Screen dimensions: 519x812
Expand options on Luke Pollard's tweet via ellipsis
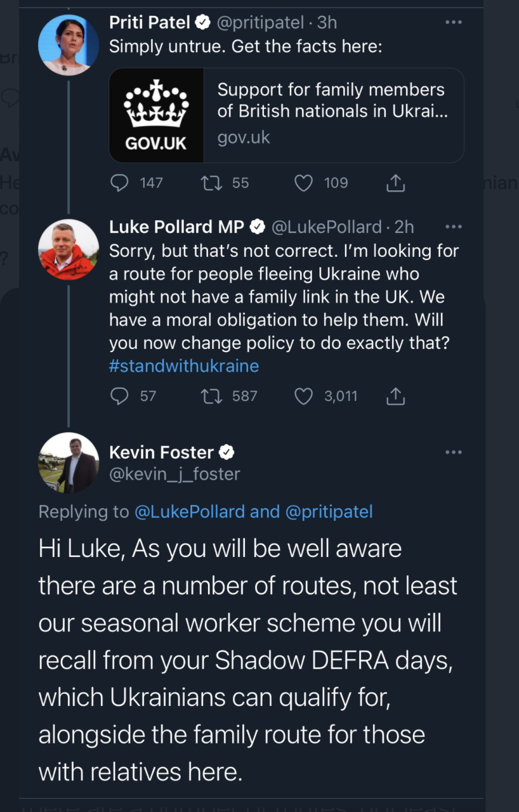point(454,226)
